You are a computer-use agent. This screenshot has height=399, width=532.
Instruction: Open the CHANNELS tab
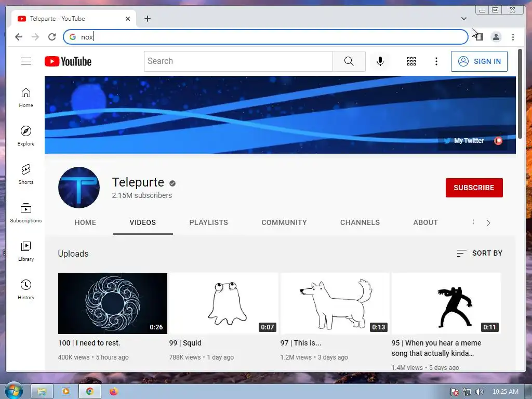[x=360, y=222]
